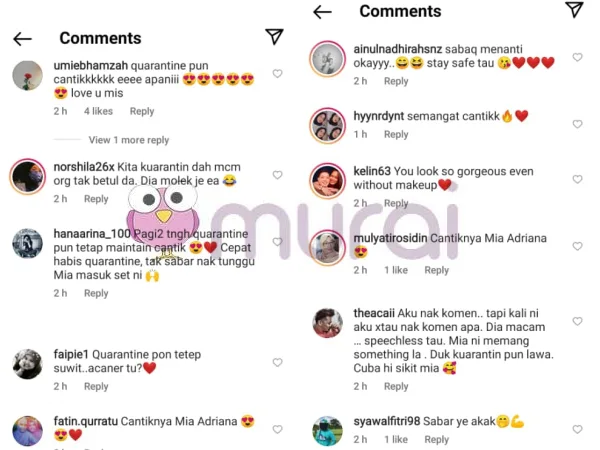Like norshila26x's comment with the heart

tap(277, 175)
